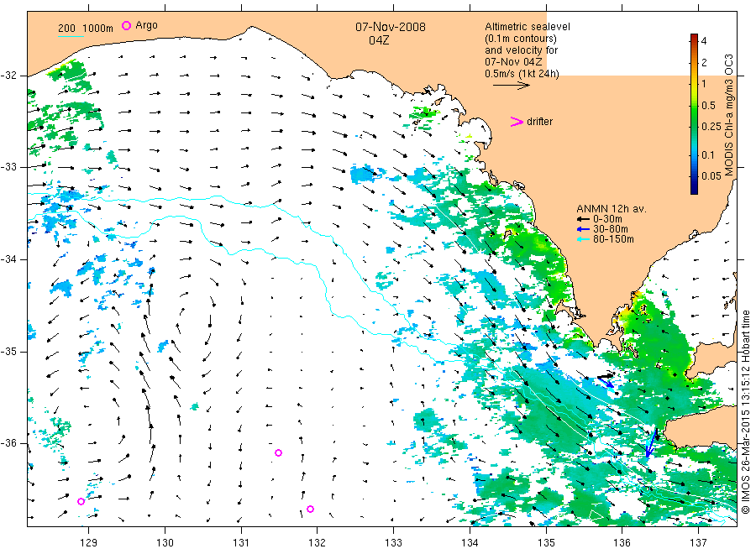Click the color bar tick value 4

point(704,41)
